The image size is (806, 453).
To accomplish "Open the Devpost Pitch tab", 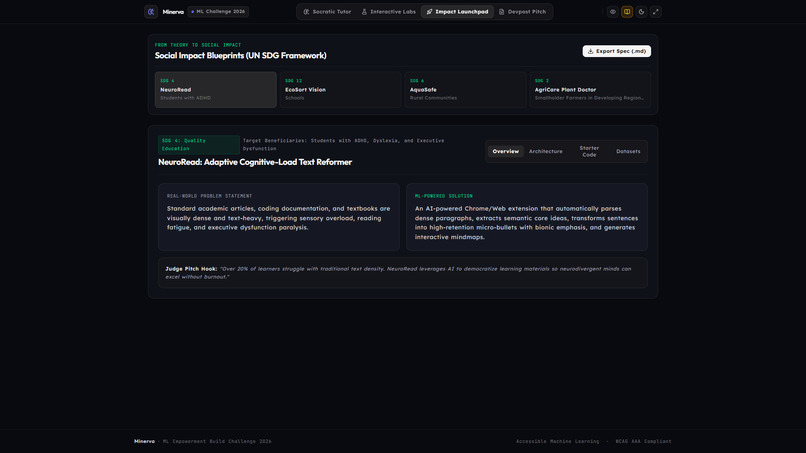I will (523, 12).
